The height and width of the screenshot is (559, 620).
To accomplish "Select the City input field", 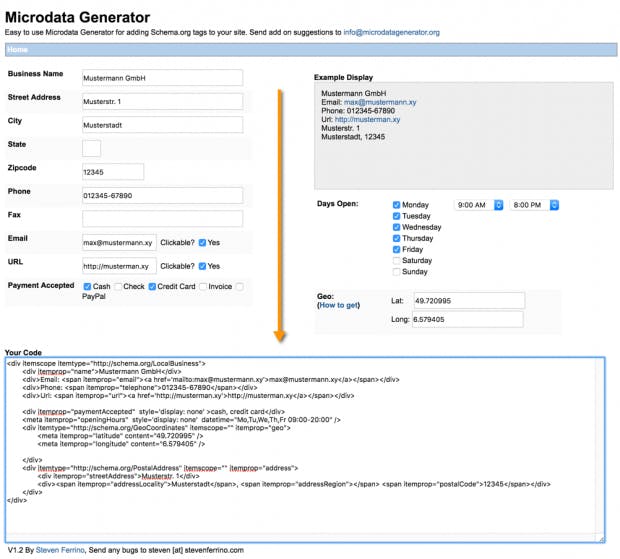I will coord(162,125).
